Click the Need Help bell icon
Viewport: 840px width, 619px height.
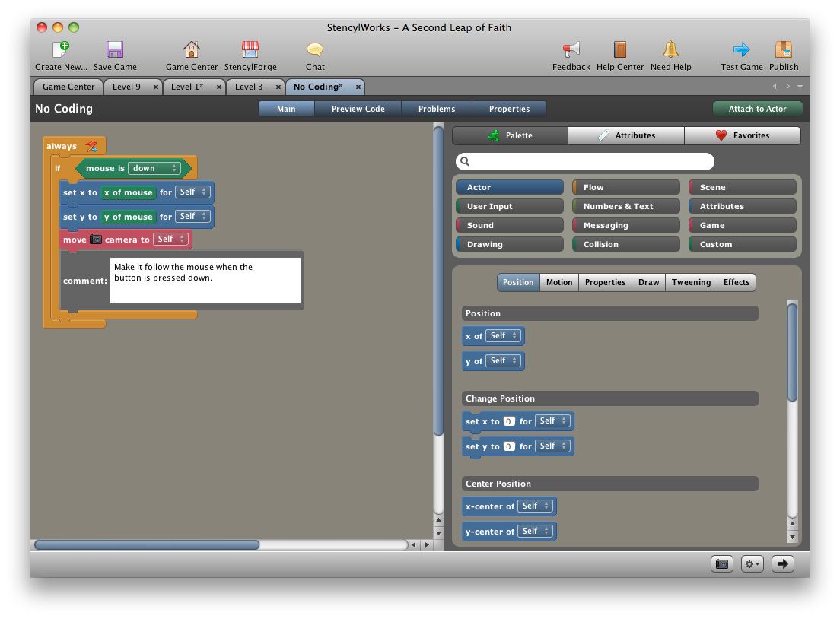[671, 49]
